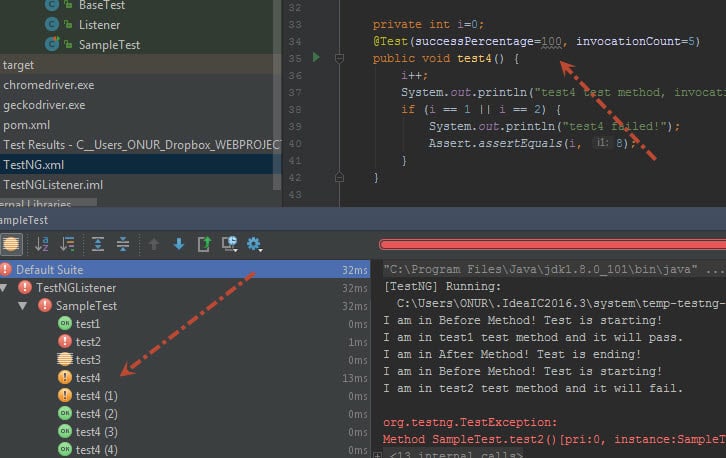Image resolution: width=726 pixels, height=458 pixels.
Task: Collapse all test result nodes
Action: coord(123,244)
